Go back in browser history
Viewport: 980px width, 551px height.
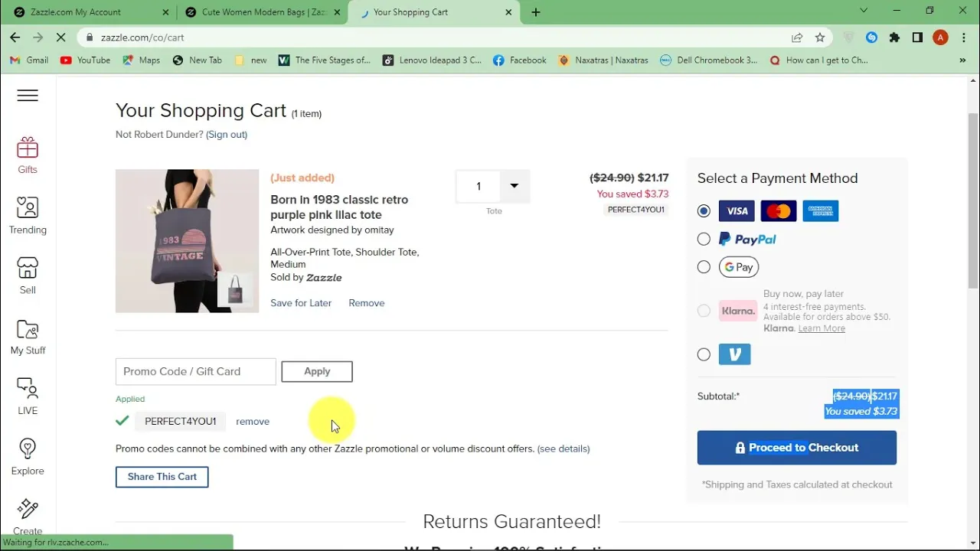(x=15, y=37)
